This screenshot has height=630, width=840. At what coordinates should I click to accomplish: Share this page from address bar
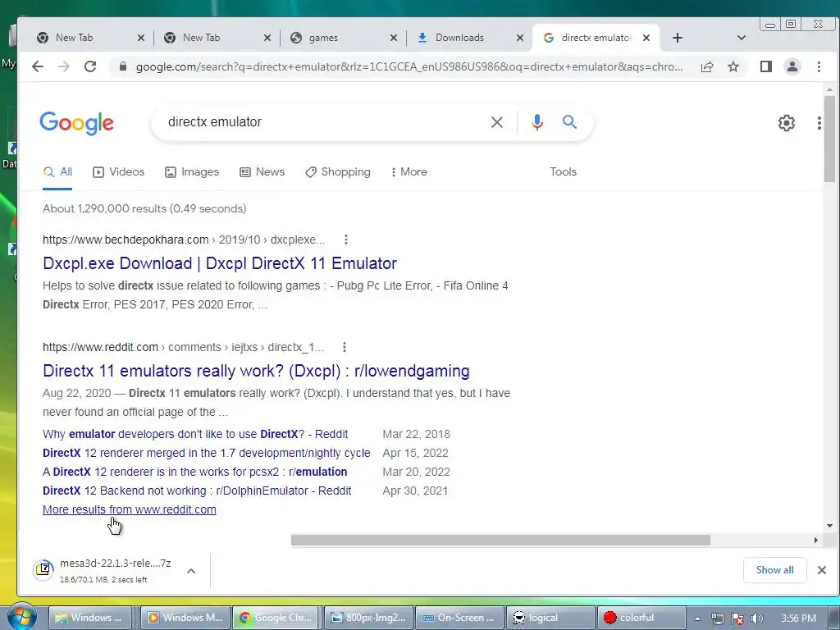click(706, 66)
